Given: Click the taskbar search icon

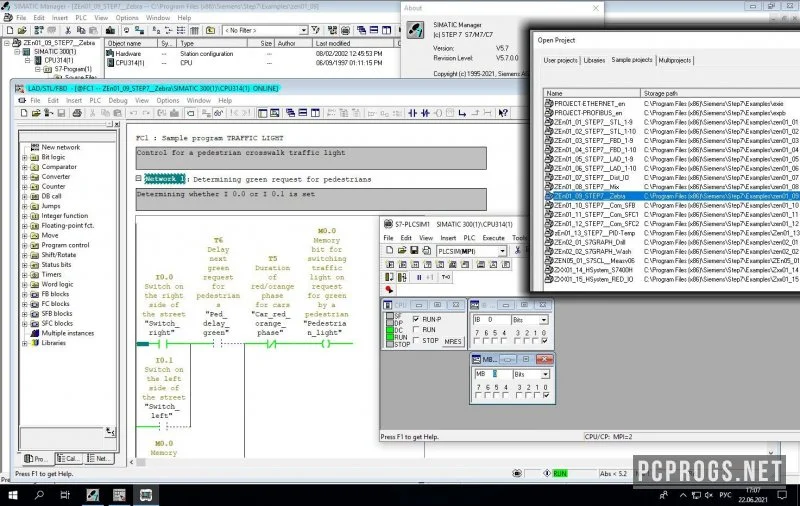Looking at the screenshot, I should pyautogui.click(x=39, y=495).
